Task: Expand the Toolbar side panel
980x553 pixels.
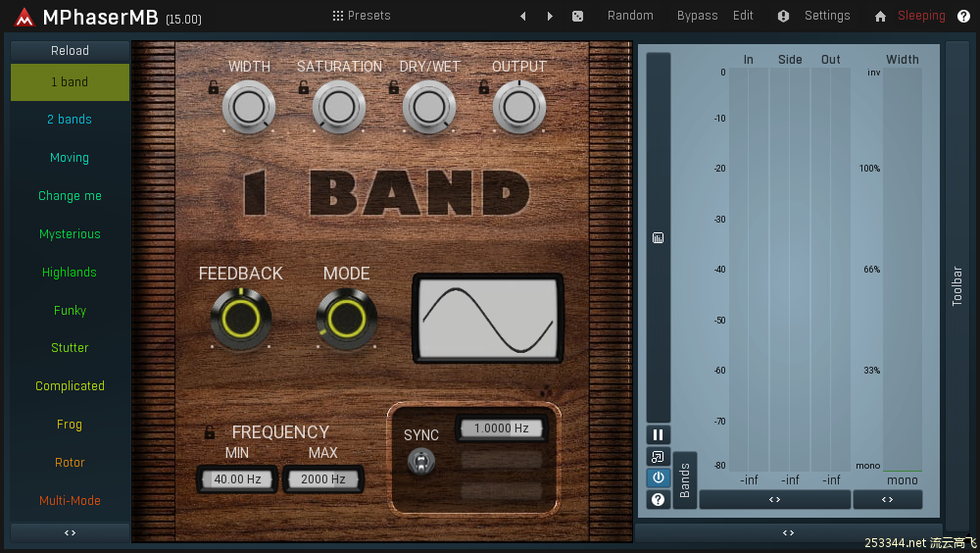Action: [x=956, y=286]
